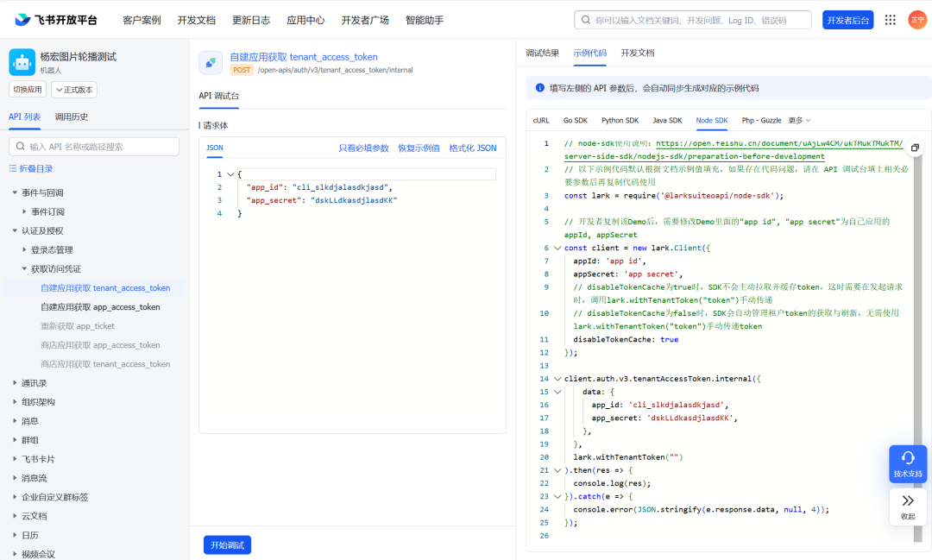Click the 折叠目录 collapse directory icon
Viewport: 932px width, 560px height.
[13, 169]
